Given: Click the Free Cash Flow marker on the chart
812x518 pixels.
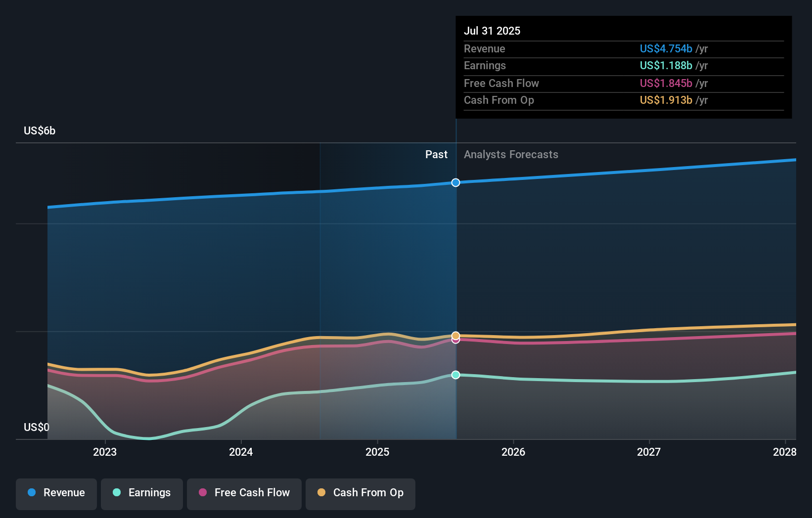Looking at the screenshot, I should [x=455, y=341].
